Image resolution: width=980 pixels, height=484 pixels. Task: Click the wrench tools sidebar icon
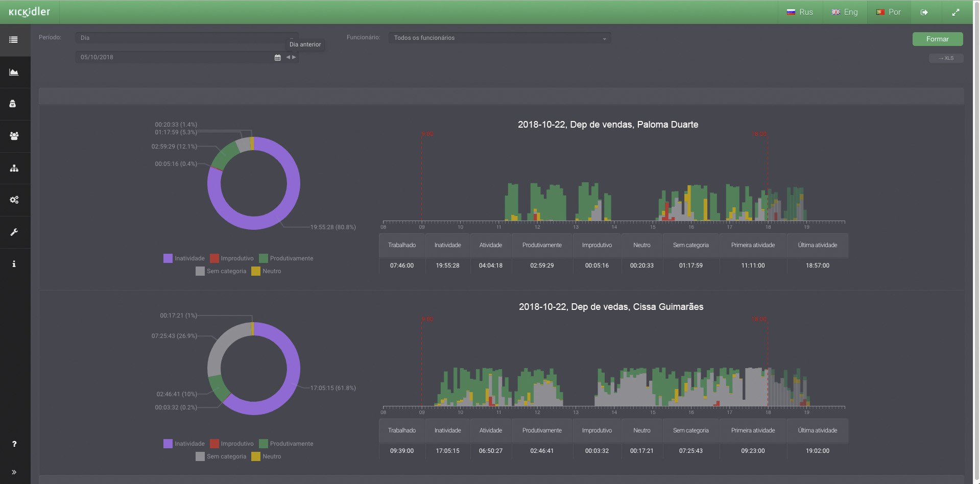coord(14,232)
